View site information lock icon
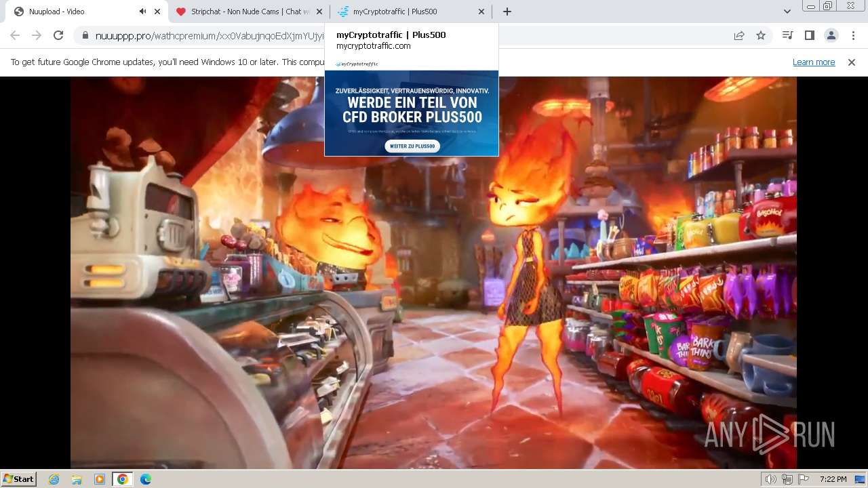868x488 pixels. point(85,36)
